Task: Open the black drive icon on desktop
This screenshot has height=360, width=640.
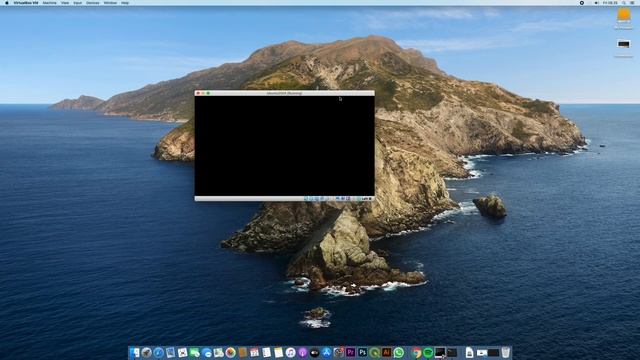Action: tap(623, 44)
